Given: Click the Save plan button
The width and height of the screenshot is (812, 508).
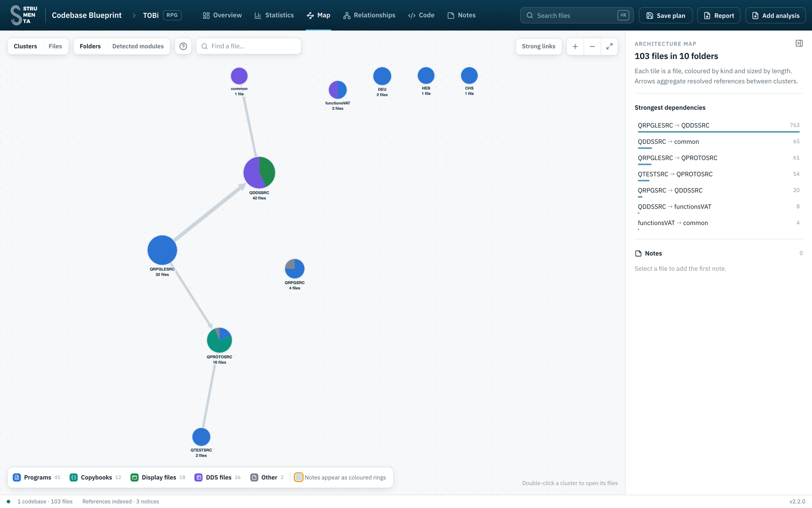Looking at the screenshot, I should tap(665, 15).
